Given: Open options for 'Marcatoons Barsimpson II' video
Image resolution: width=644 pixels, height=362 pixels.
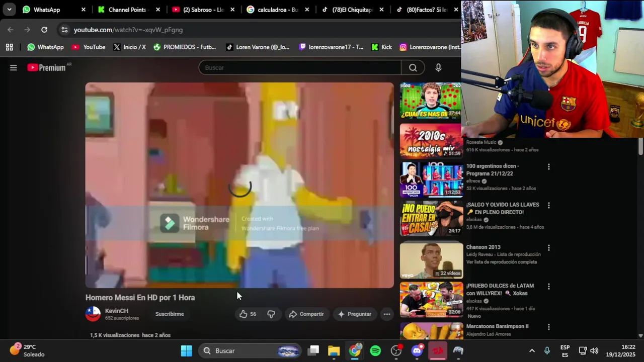Looking at the screenshot, I should (548, 327).
